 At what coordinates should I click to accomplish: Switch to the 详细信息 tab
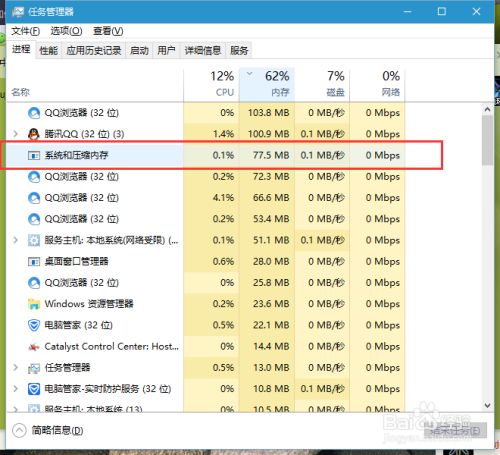203,50
